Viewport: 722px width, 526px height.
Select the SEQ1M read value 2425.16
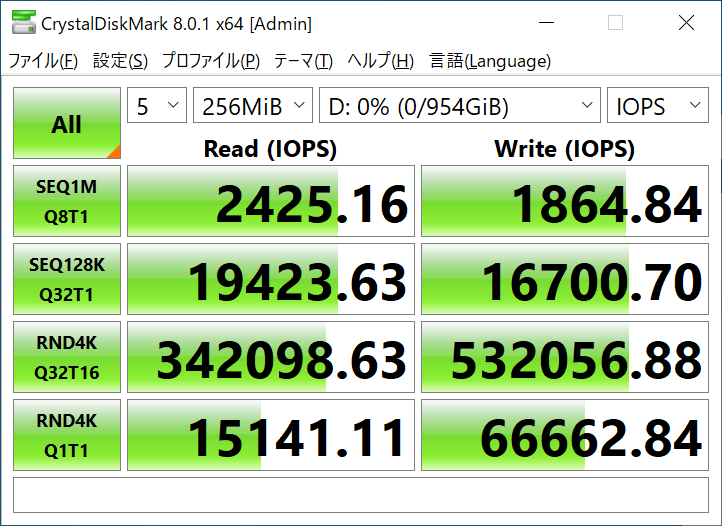pyautogui.click(x=271, y=201)
